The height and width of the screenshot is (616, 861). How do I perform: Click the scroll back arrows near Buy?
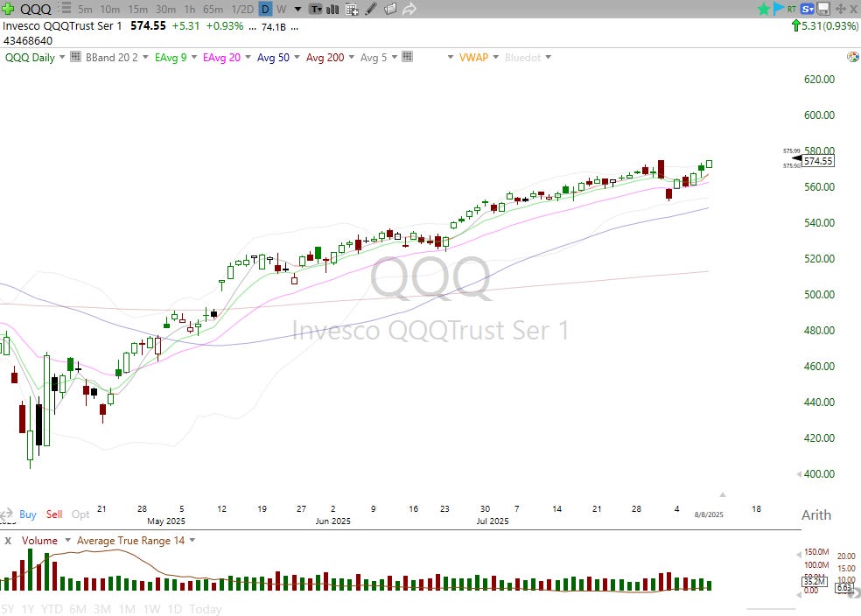pyautogui.click(x=6, y=514)
